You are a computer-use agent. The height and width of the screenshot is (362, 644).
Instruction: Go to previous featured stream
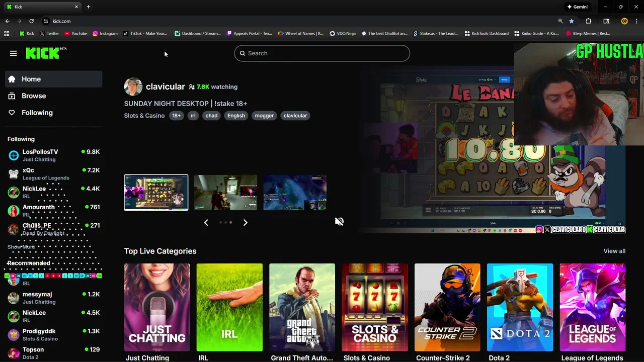(x=206, y=222)
